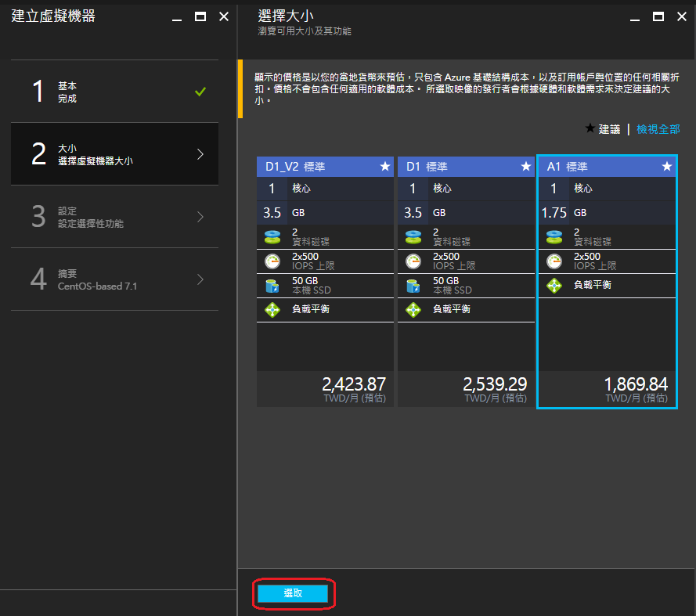Click 3.5 GB memory in D1_V2 card
Image resolution: width=696 pixels, height=616 pixels.
point(325,213)
